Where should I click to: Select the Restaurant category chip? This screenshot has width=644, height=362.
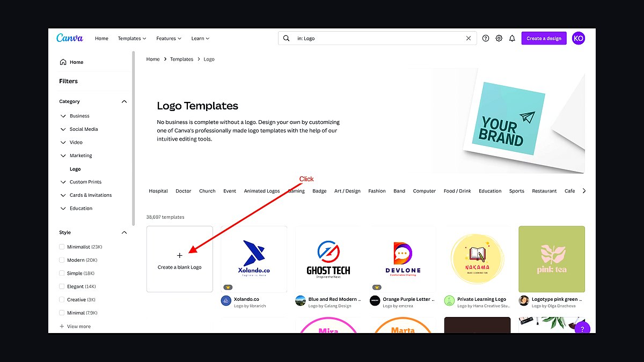[x=544, y=191]
